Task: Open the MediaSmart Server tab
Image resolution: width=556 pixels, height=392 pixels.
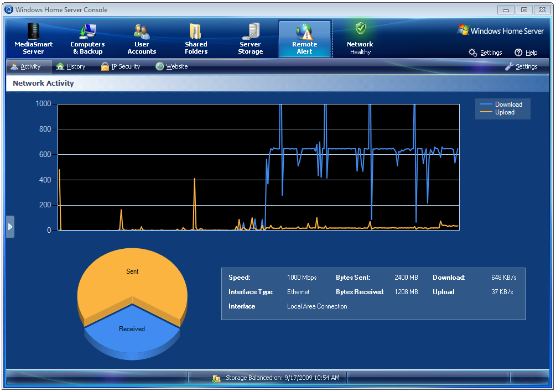Action: click(33, 39)
